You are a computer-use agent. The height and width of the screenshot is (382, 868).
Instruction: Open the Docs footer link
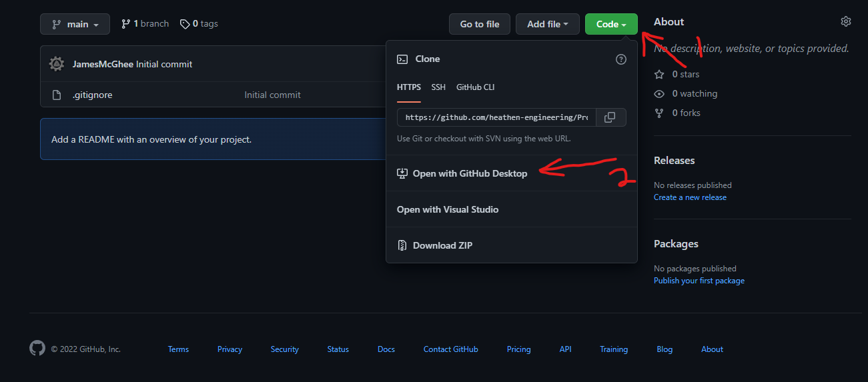(x=386, y=349)
